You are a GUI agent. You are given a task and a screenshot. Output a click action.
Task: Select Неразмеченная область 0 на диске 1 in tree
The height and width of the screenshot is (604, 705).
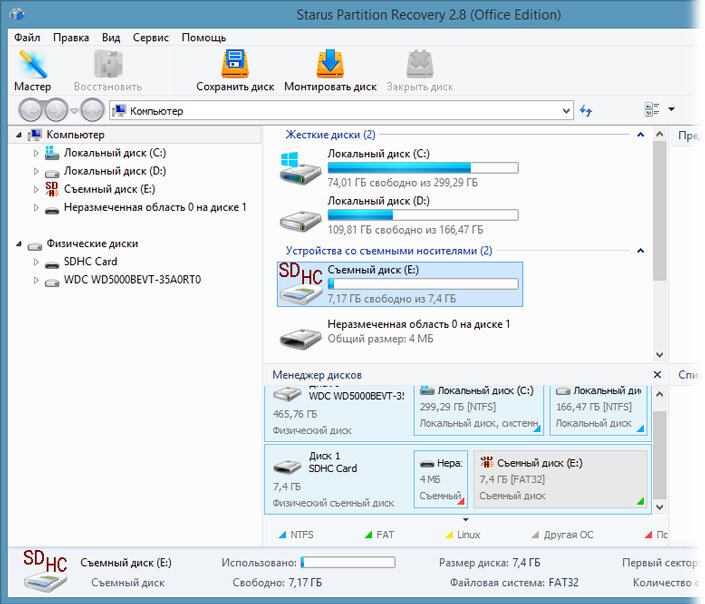[155, 207]
